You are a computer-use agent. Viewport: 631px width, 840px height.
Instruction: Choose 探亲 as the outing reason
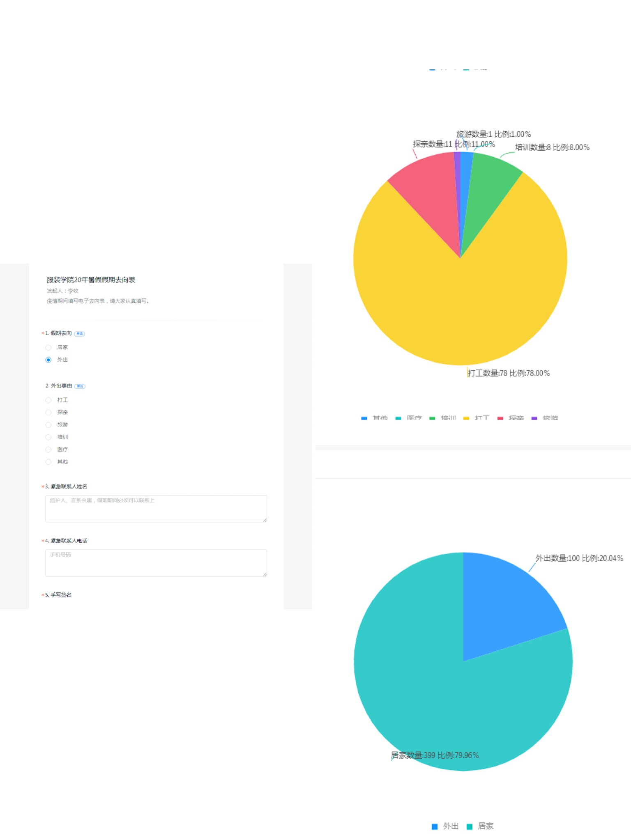(x=48, y=412)
